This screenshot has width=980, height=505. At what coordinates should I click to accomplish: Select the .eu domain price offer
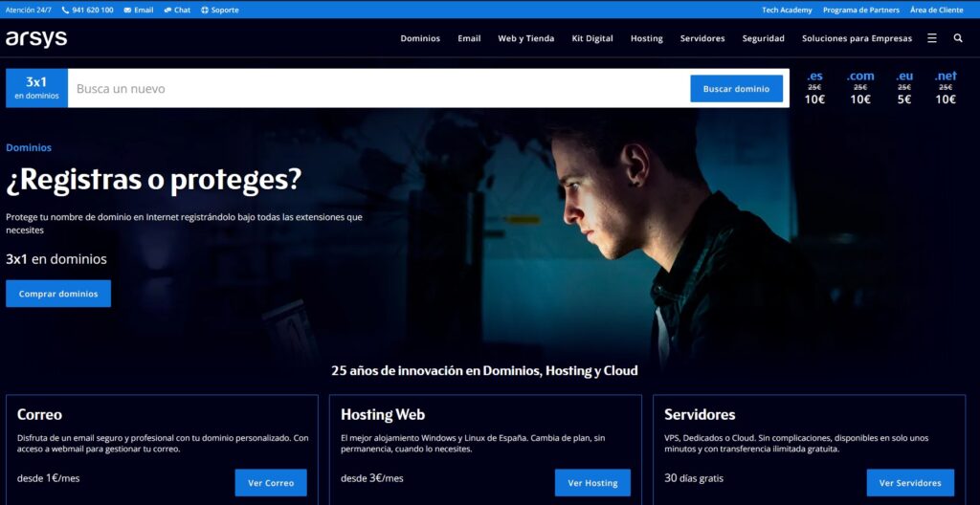[904, 87]
